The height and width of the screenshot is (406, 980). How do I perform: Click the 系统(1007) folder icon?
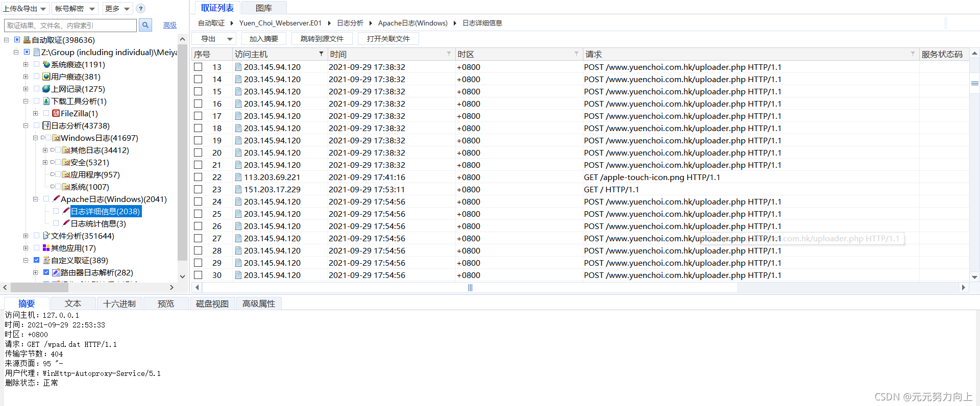click(66, 187)
